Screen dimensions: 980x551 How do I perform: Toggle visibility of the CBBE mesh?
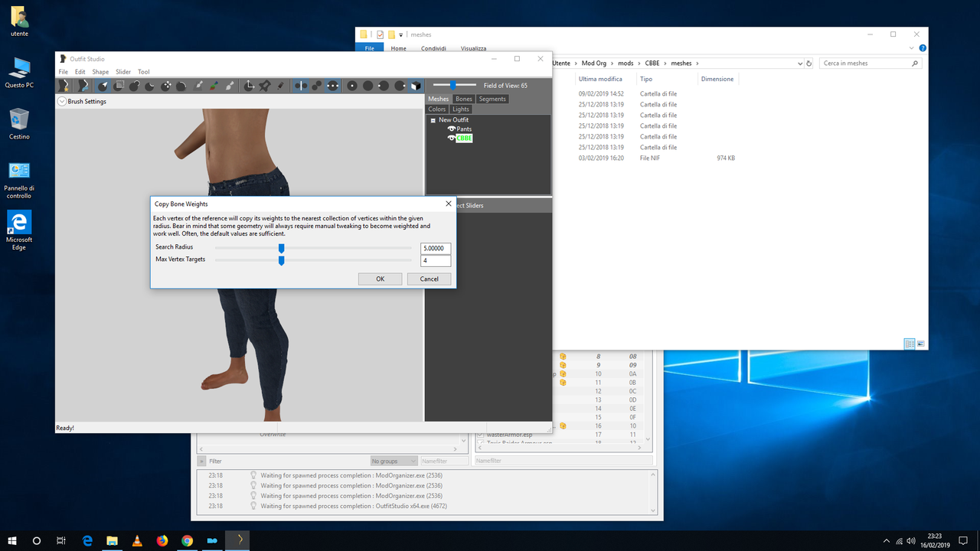point(452,138)
